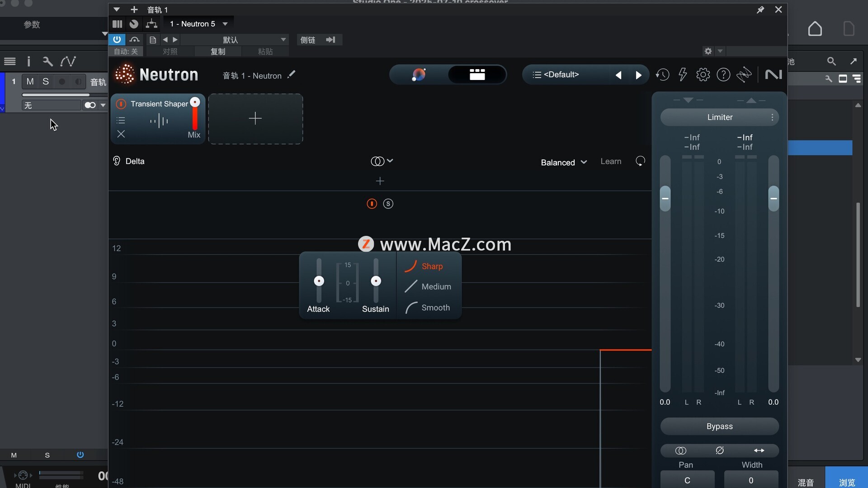The image size is (868, 488).
Task: Open Neutron history (clock) icon
Action: point(662,75)
